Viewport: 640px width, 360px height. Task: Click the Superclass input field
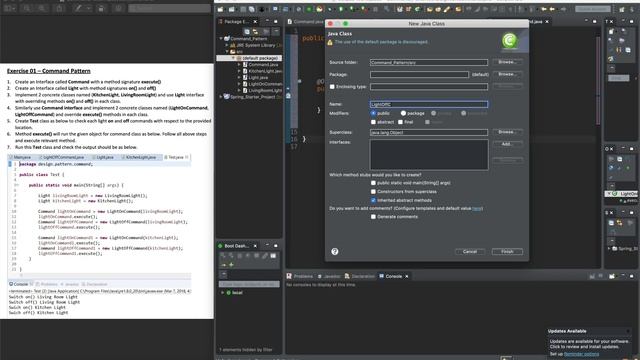click(429, 132)
